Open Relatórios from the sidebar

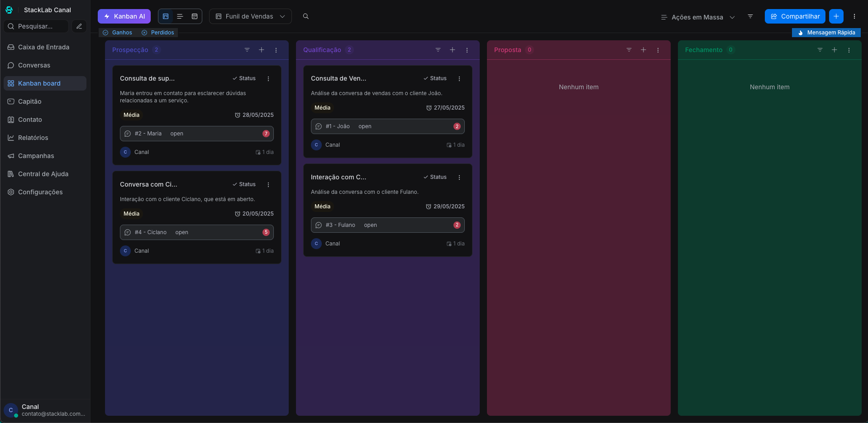click(33, 138)
